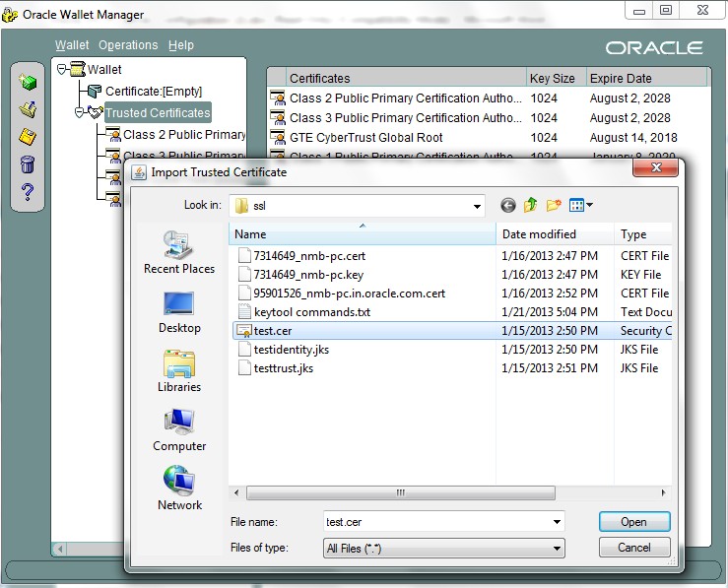Go back with the dialog's Back arrow icon
Viewport: 728px width, 588px height.
[508, 205]
